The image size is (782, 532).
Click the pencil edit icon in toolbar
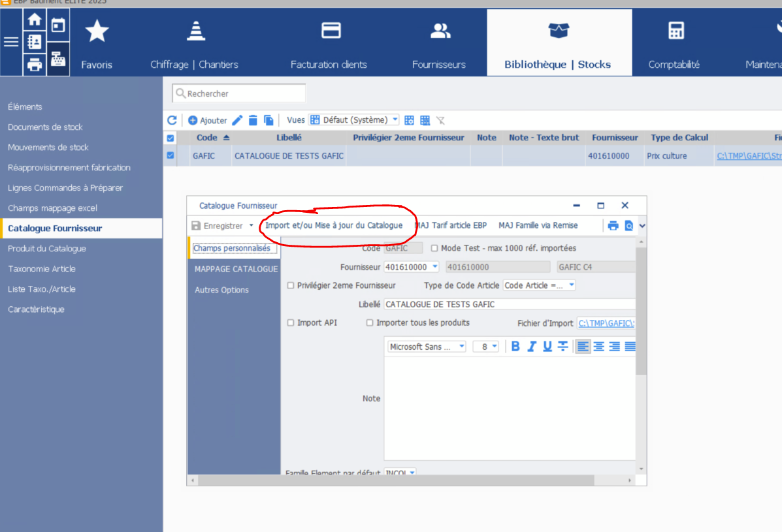(x=238, y=120)
